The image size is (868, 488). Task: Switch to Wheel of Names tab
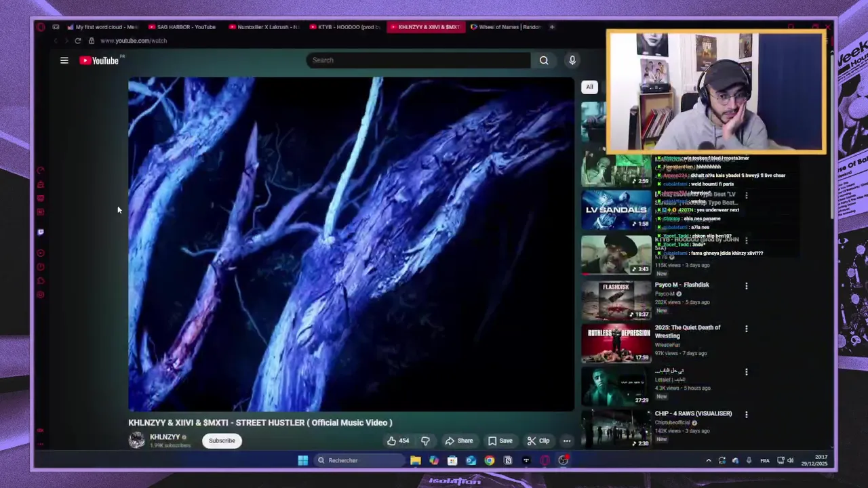pyautogui.click(x=506, y=27)
